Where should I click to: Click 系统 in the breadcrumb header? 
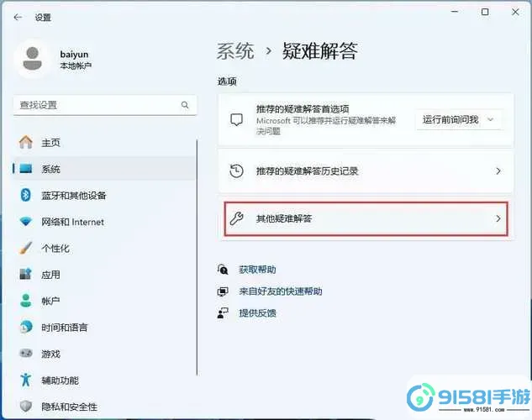pos(235,51)
